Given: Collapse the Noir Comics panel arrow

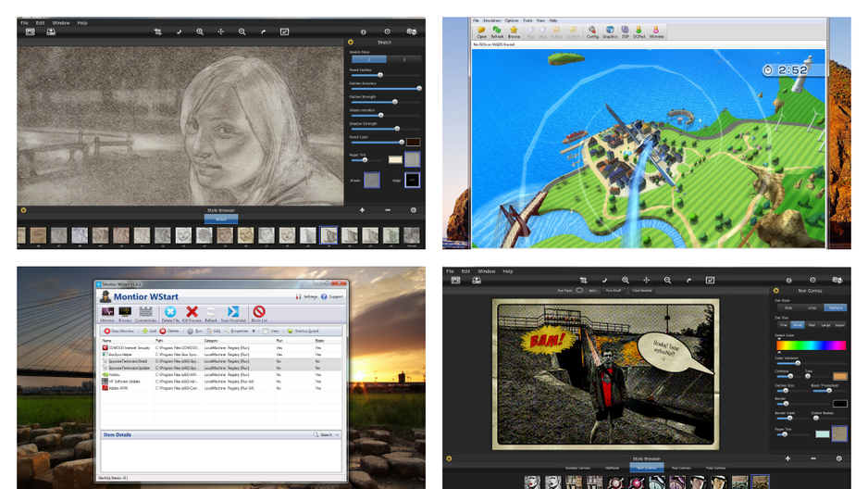Looking at the screenshot, I should tap(776, 291).
